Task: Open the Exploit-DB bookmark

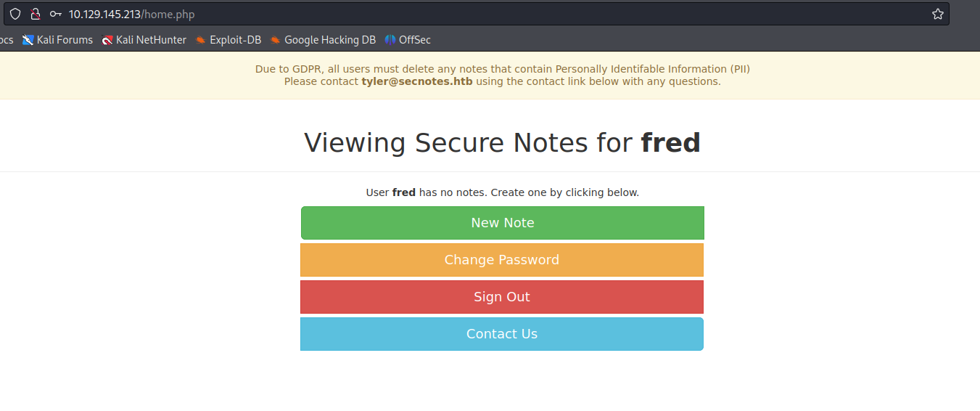Action: (228, 40)
